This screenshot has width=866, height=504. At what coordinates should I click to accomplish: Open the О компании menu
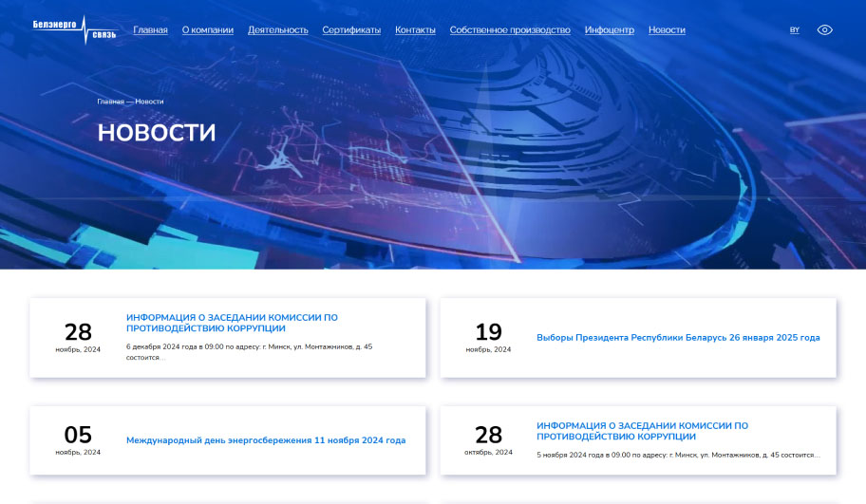coord(207,29)
